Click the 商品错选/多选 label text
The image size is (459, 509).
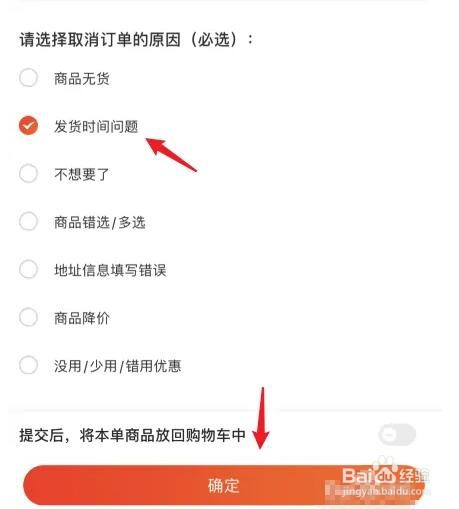pyautogui.click(x=100, y=222)
